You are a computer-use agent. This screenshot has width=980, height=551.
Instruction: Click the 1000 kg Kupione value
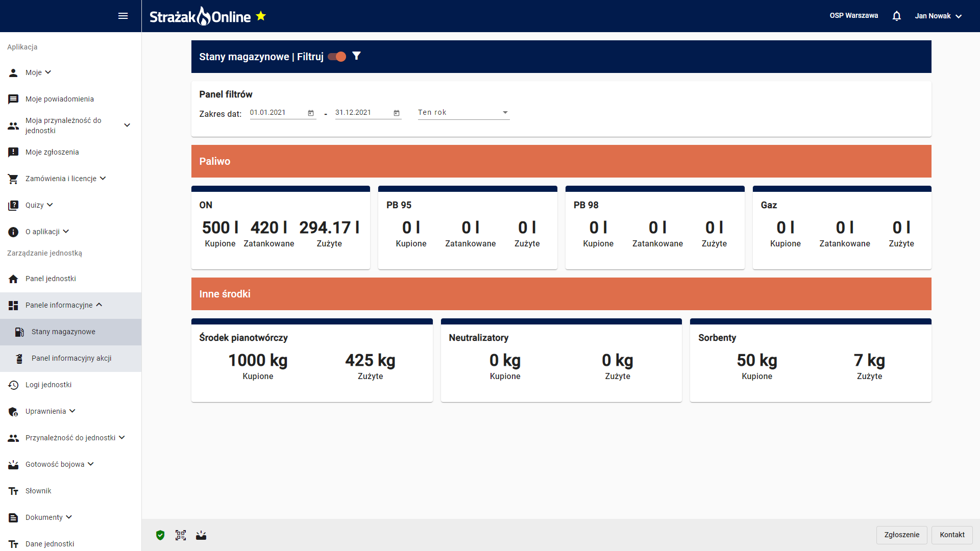click(258, 360)
